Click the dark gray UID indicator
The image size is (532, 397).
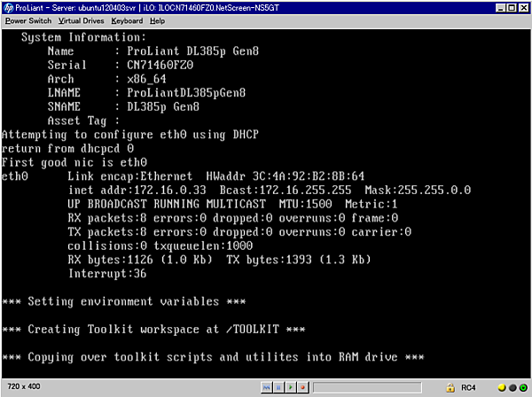[x=512, y=387]
